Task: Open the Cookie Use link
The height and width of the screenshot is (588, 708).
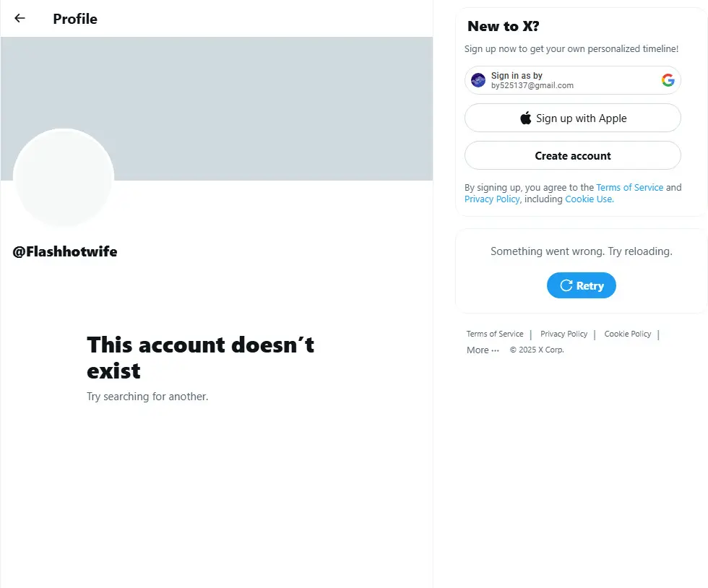Action: pos(590,199)
